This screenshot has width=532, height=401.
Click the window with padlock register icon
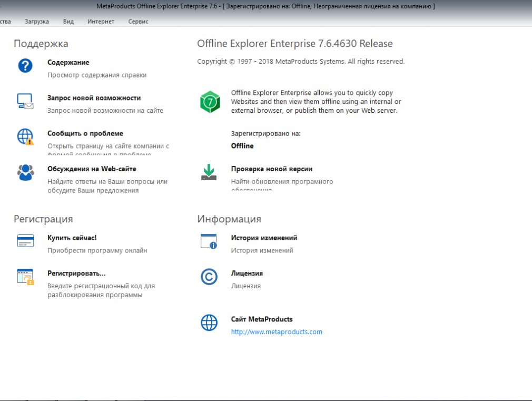click(x=25, y=277)
